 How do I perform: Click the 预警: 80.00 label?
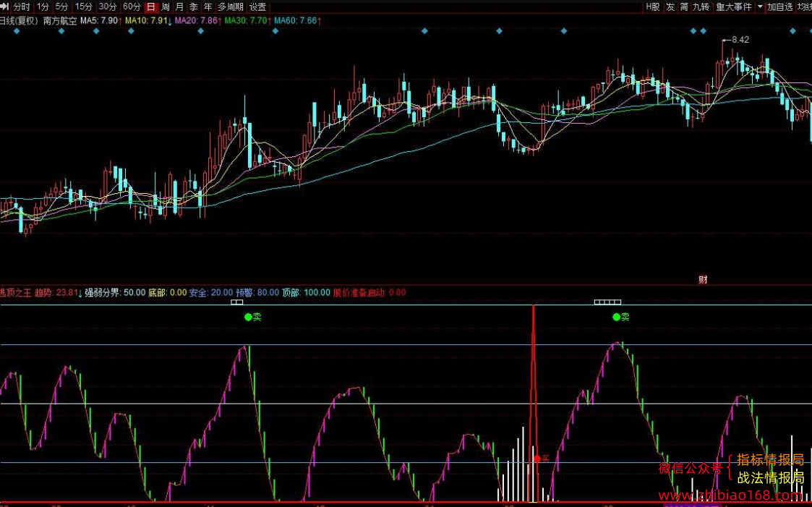(x=257, y=293)
